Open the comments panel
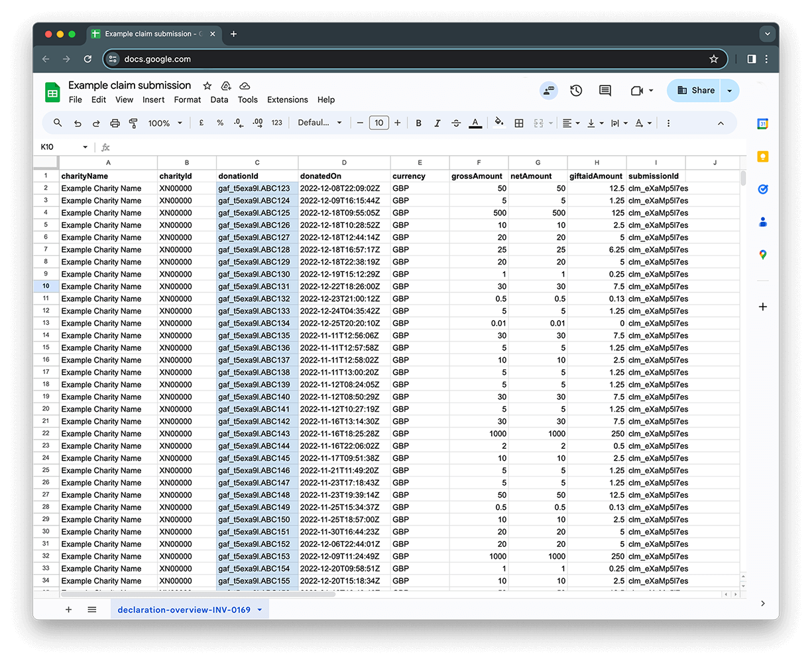This screenshot has width=812, height=663. (605, 90)
